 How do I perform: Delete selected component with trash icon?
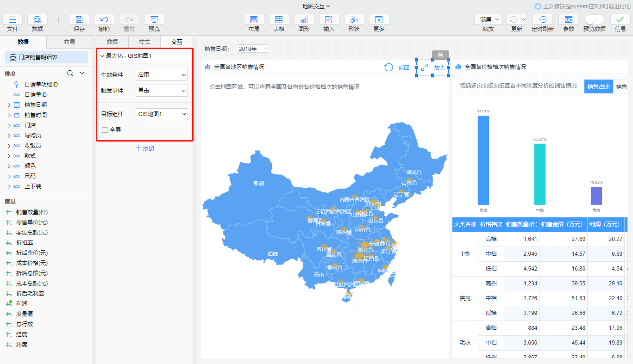click(440, 55)
